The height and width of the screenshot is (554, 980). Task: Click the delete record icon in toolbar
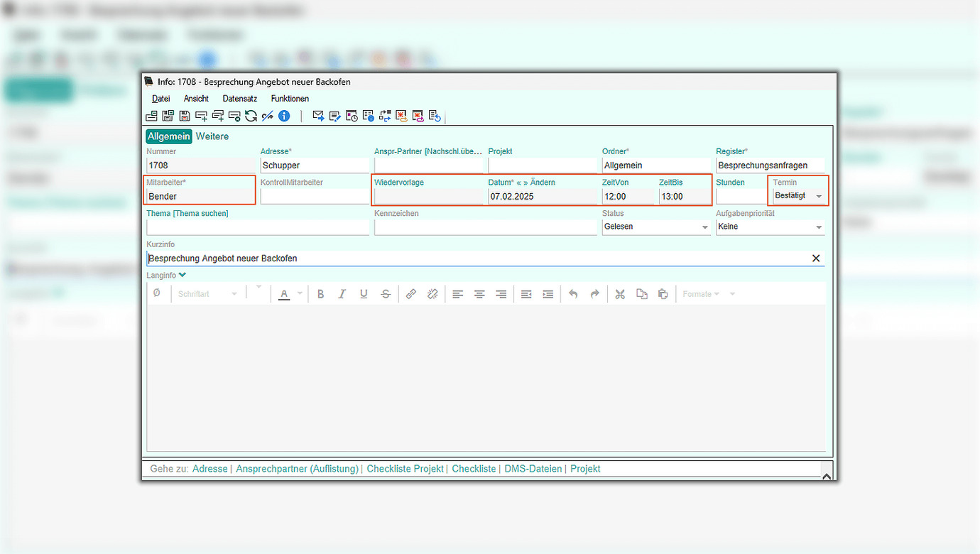pos(234,116)
